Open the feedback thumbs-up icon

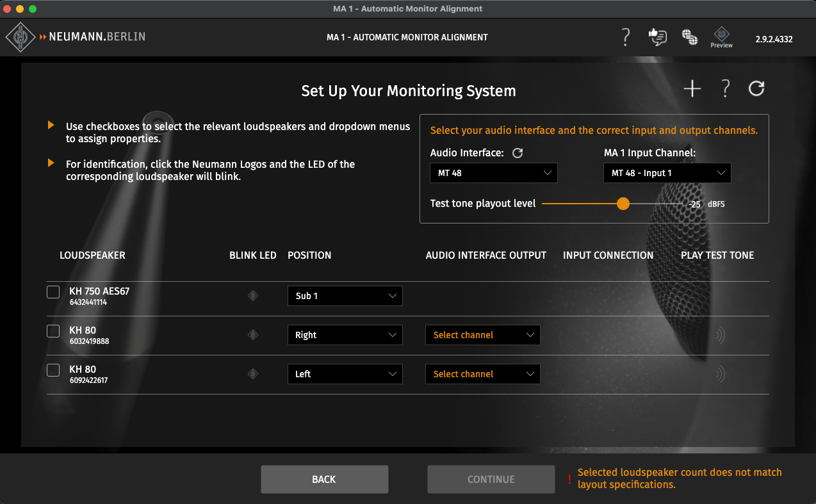point(657,37)
